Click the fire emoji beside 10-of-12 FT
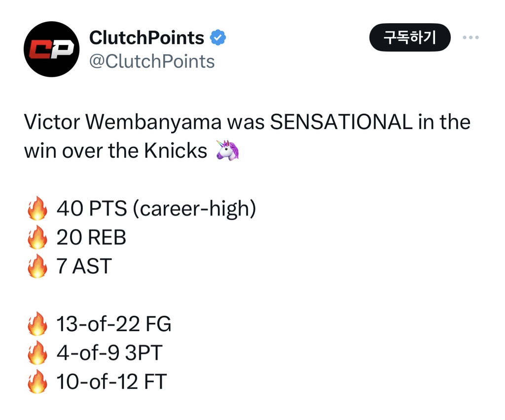Viewport: 505px width, 420px height. tap(37, 382)
